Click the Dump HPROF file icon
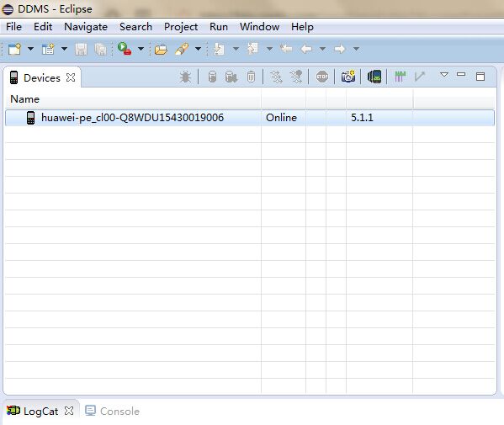Screen dimensions: 504x425 click(x=231, y=77)
